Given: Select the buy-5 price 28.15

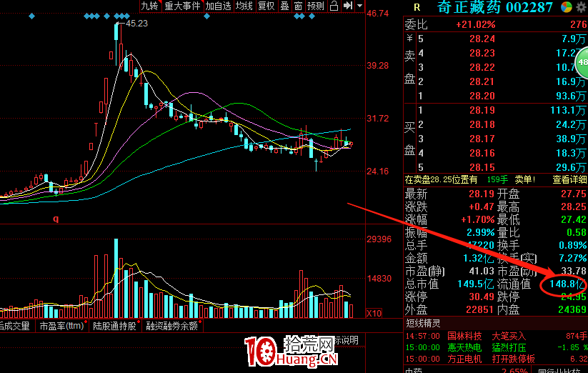Looking at the screenshot, I should click(x=482, y=167).
